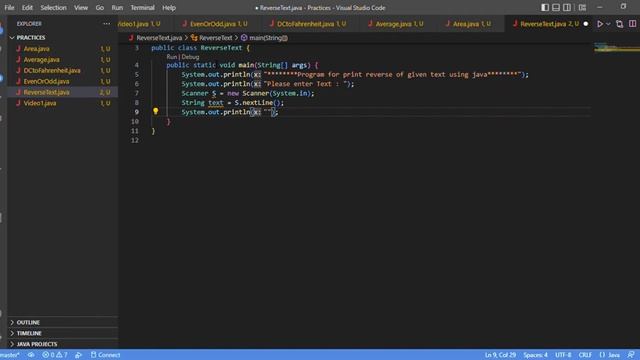Click the Debug CodeLens link

pos(190,57)
